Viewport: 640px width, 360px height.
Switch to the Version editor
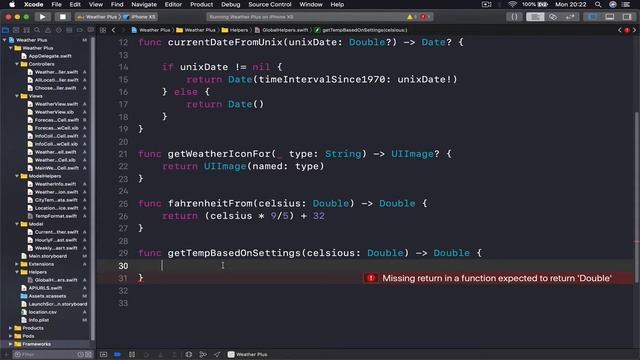coord(570,17)
